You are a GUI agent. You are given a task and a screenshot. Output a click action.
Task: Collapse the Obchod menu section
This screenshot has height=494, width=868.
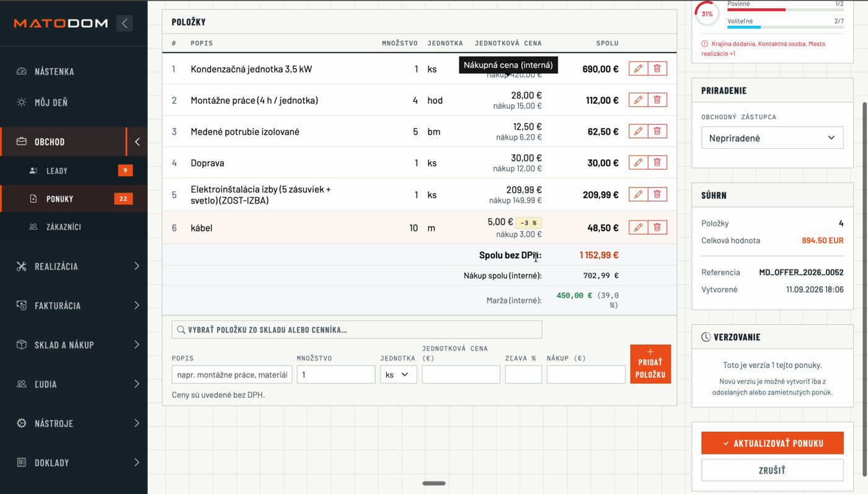point(137,141)
